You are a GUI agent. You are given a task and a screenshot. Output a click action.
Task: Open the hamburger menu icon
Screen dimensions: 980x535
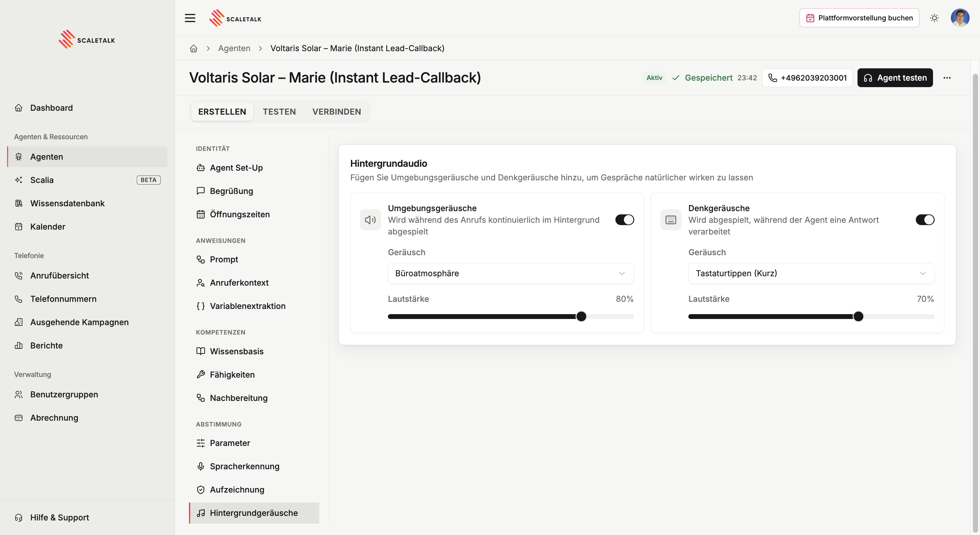[x=190, y=18]
